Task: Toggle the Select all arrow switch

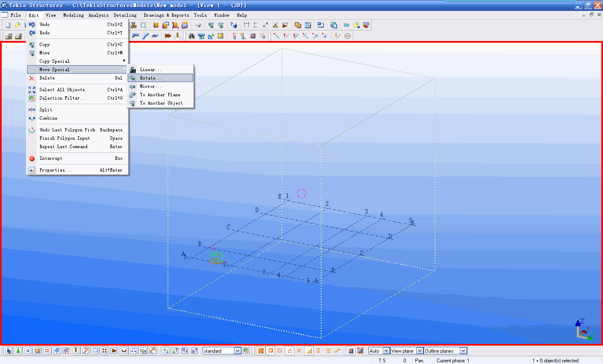Action: (x=8, y=351)
